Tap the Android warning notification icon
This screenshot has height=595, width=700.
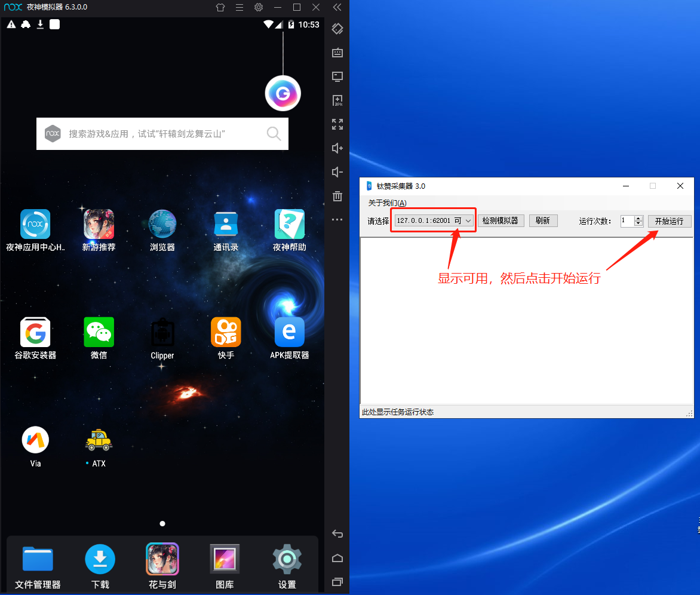click(x=11, y=24)
